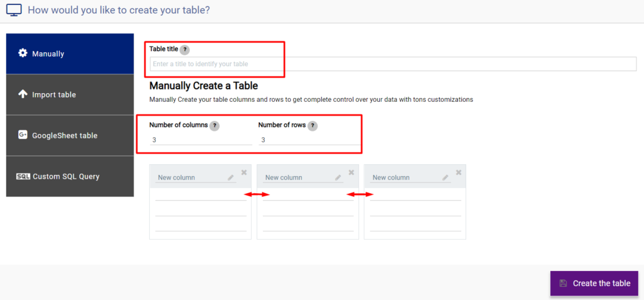Edit second column name via pencil icon

point(338,177)
